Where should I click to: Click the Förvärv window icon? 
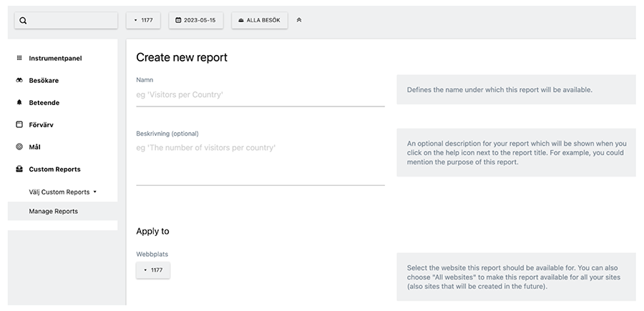point(19,124)
